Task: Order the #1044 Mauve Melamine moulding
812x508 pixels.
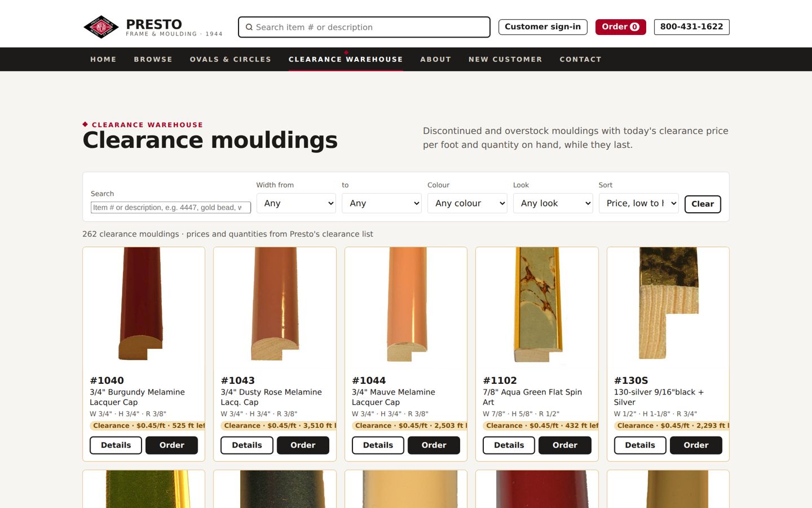Action: [x=434, y=445]
